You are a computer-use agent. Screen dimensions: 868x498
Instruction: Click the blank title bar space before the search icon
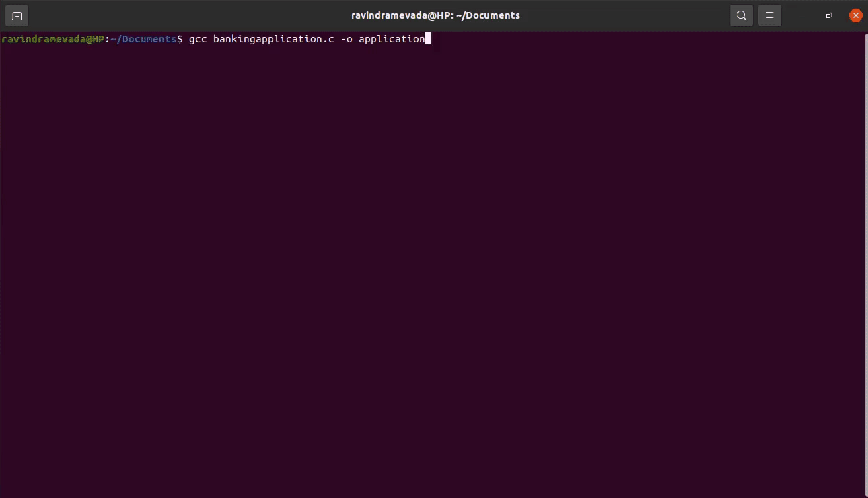point(626,15)
